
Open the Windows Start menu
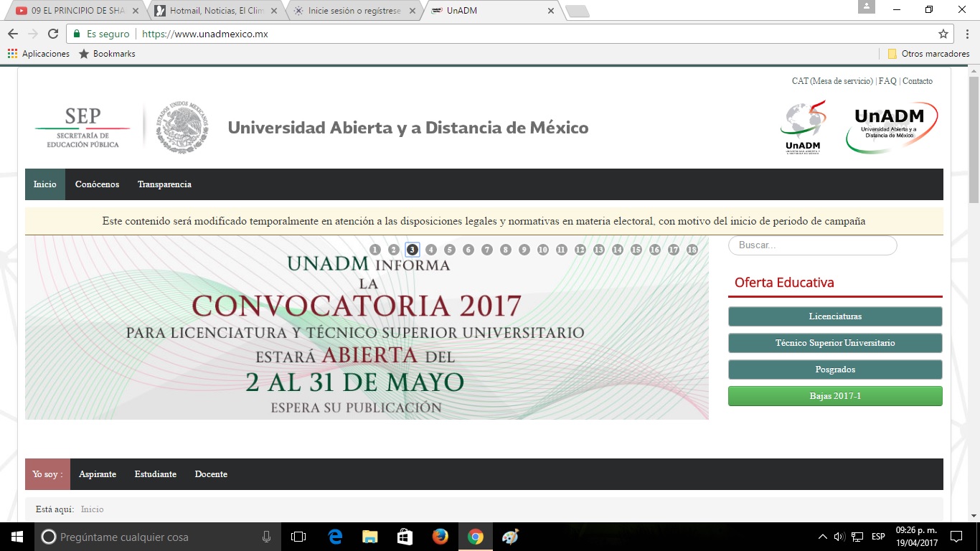click(17, 537)
